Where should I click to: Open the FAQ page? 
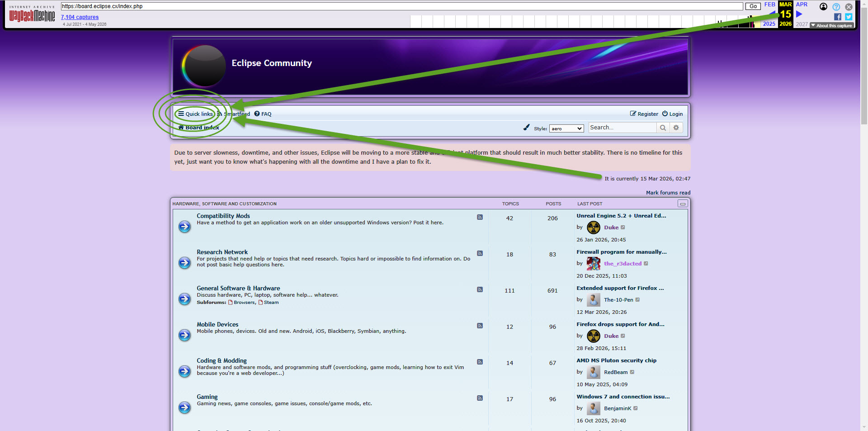coord(263,114)
